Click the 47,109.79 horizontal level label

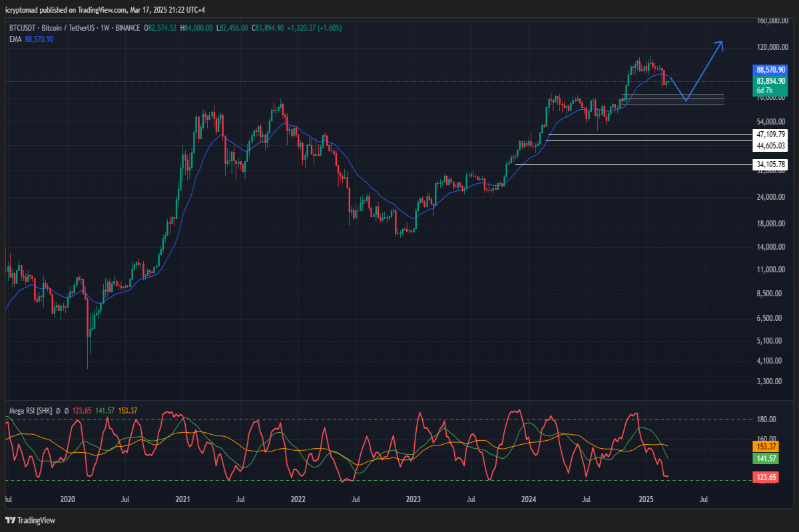[771, 134]
